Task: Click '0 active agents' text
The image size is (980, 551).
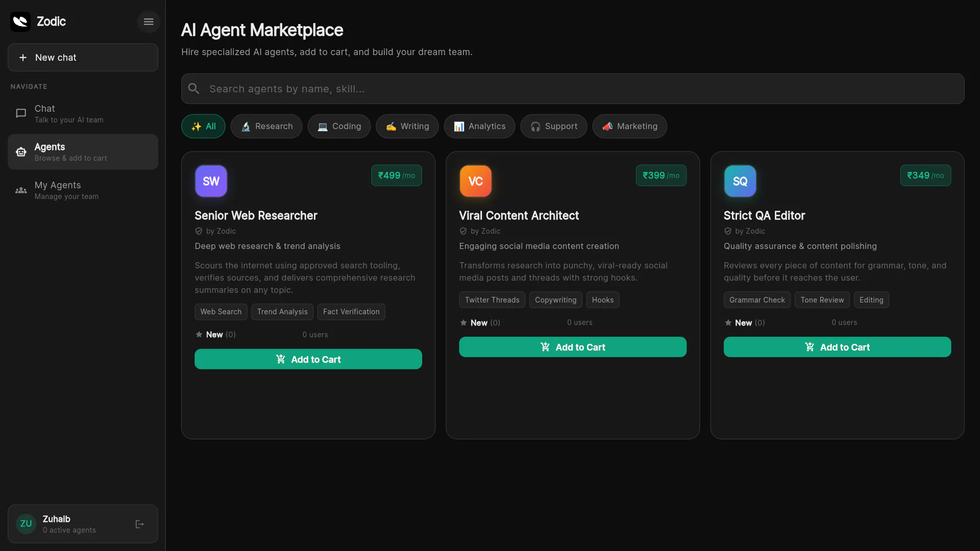Action: point(69,530)
